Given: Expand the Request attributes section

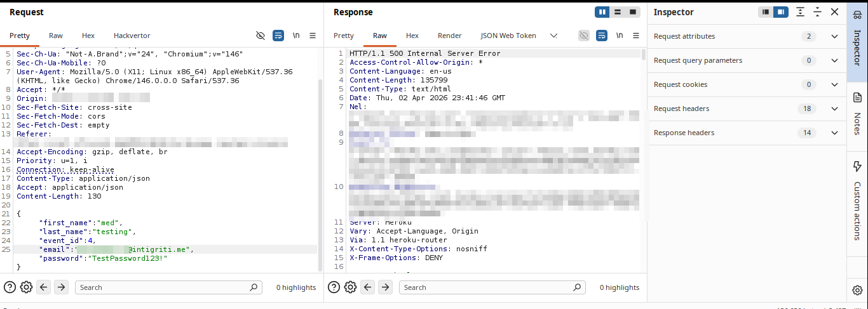Looking at the screenshot, I should pos(834,36).
